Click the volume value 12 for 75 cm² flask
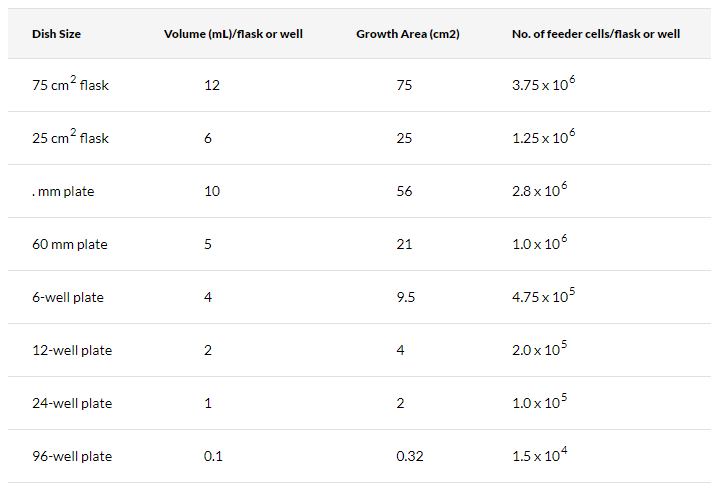723x495 pixels. pyautogui.click(x=211, y=85)
